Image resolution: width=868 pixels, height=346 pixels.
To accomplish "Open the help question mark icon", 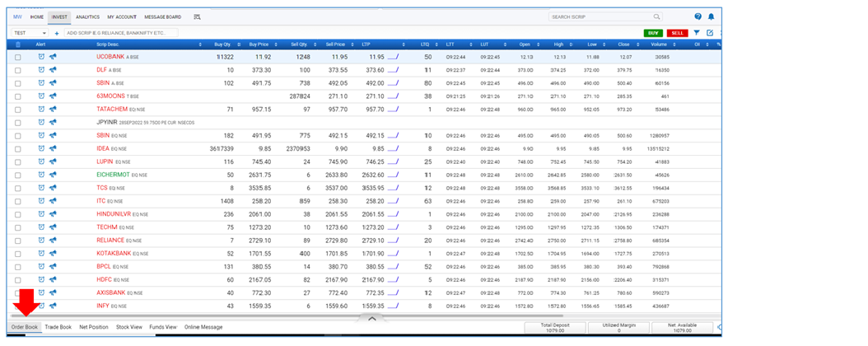I will (x=698, y=16).
